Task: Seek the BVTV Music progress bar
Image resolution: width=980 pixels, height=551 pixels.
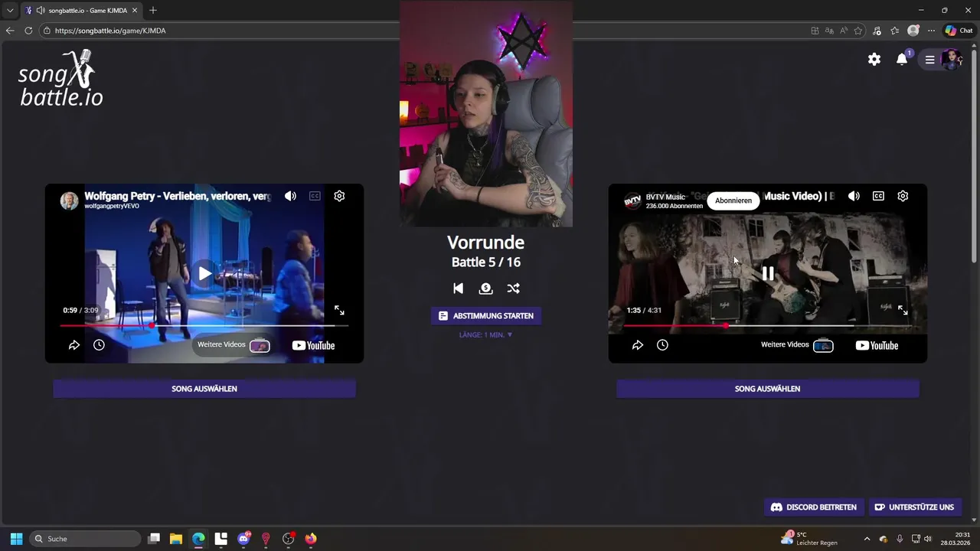Action: tap(768, 326)
